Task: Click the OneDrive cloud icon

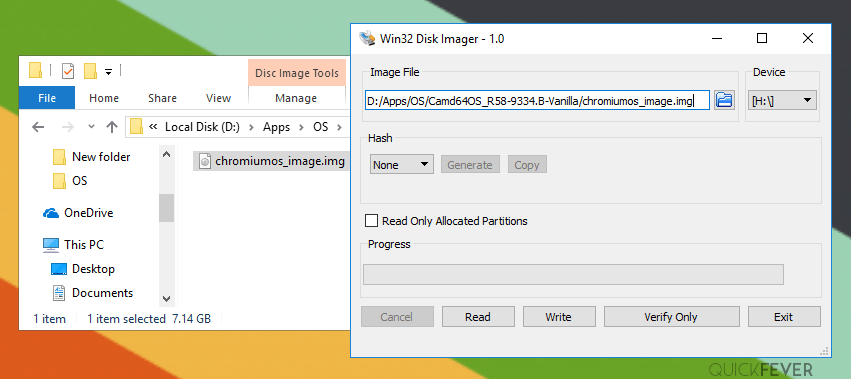Action: click(51, 213)
